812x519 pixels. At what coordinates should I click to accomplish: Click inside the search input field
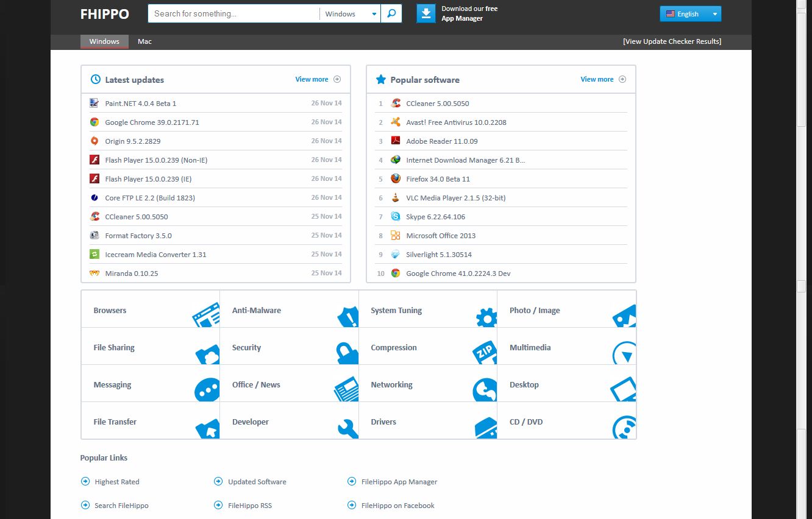(x=232, y=13)
